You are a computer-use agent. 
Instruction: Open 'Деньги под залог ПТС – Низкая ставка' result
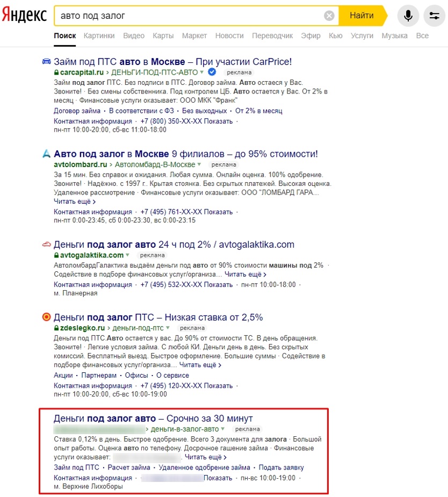158,318
